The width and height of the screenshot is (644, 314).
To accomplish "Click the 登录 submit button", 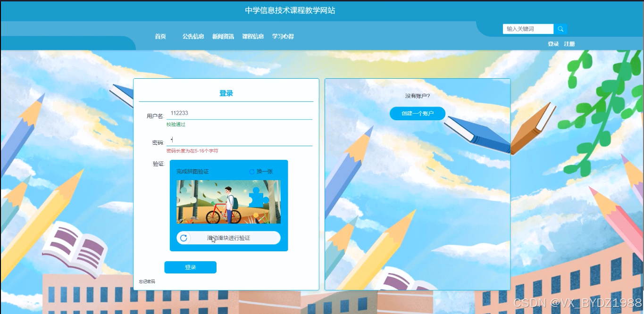I will point(190,267).
